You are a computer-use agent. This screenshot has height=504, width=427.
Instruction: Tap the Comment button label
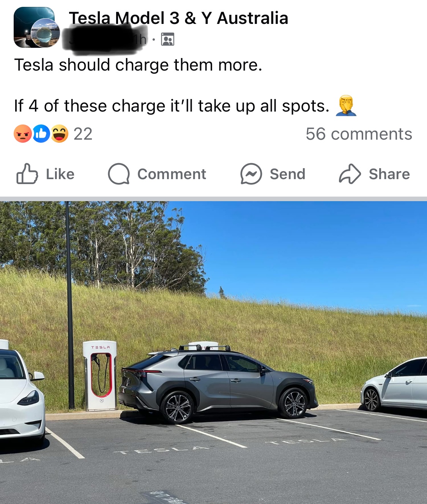pos(172,174)
